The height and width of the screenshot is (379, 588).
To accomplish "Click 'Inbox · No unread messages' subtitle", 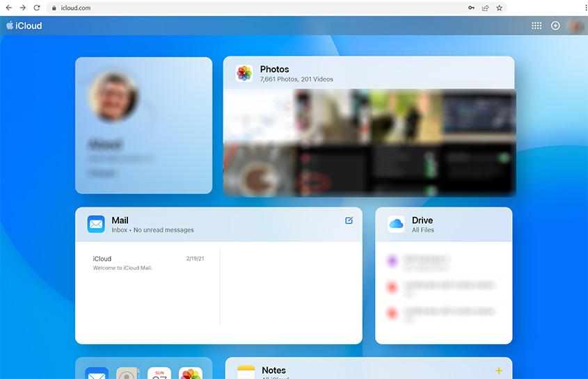I will coord(152,229).
